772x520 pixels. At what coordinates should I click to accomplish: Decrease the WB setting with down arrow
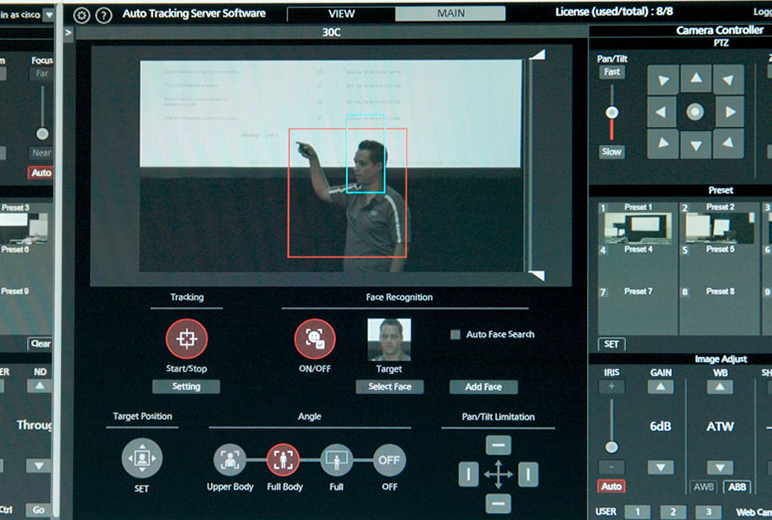click(720, 467)
